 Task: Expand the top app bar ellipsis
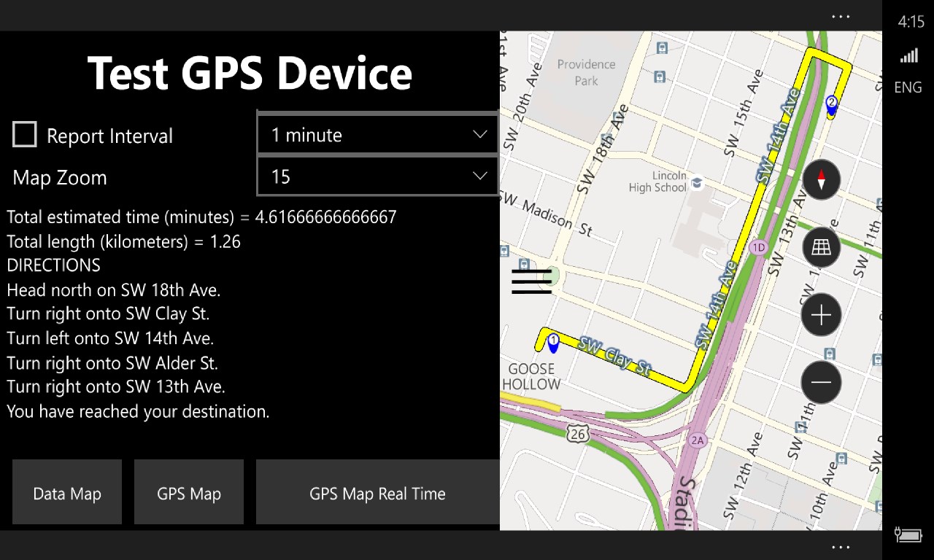click(841, 16)
